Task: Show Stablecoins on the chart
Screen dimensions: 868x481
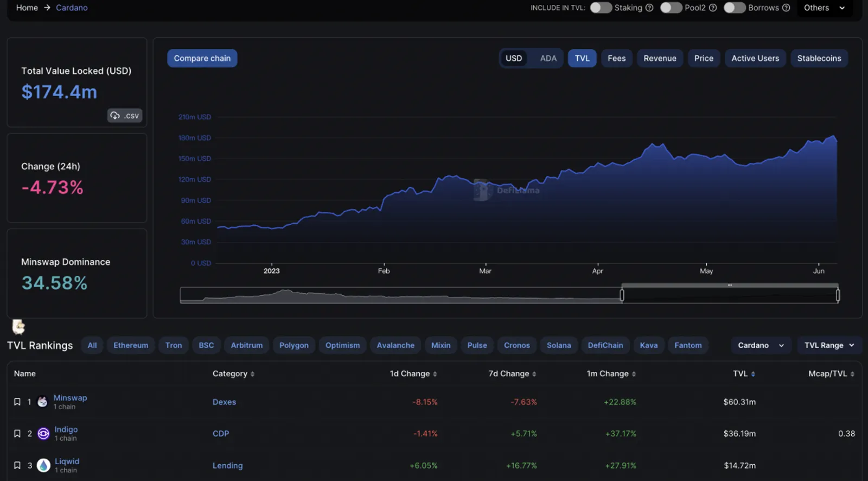Action: 819,58
